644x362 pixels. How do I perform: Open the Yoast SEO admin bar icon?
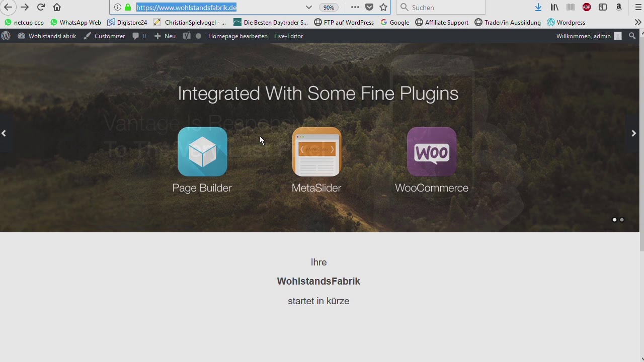coord(187,36)
